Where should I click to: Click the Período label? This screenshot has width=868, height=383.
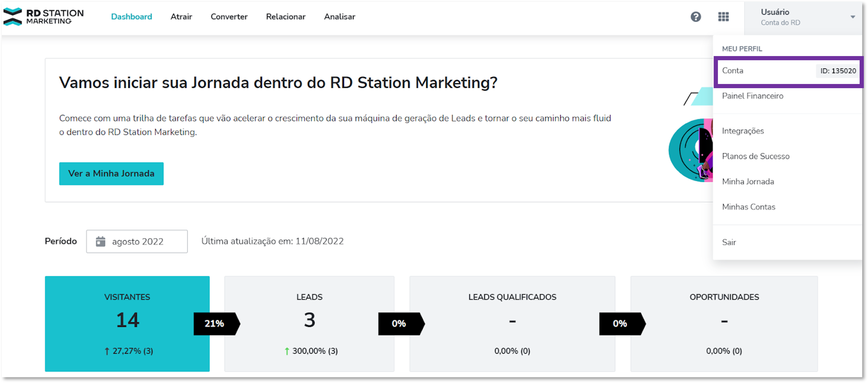[x=61, y=241]
